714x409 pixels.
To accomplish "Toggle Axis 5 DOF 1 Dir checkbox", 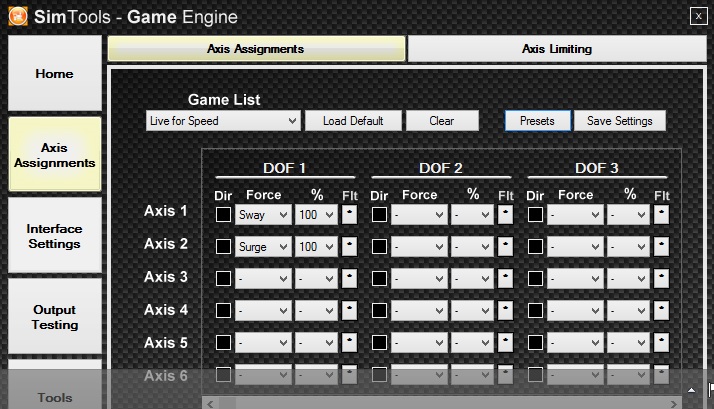I will [223, 343].
